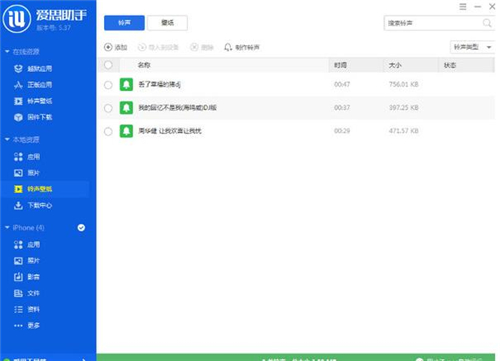
Task: Click the 00:47 duration cell
Action: [x=342, y=84]
